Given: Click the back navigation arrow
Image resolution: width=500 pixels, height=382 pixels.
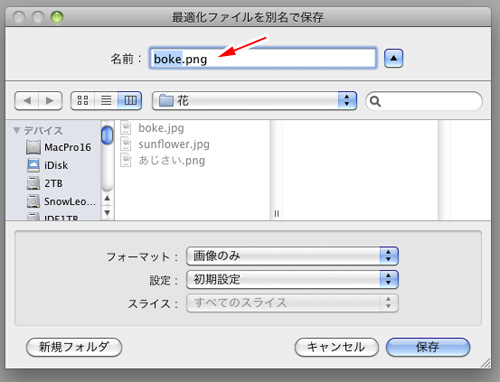Looking at the screenshot, I should (x=27, y=101).
